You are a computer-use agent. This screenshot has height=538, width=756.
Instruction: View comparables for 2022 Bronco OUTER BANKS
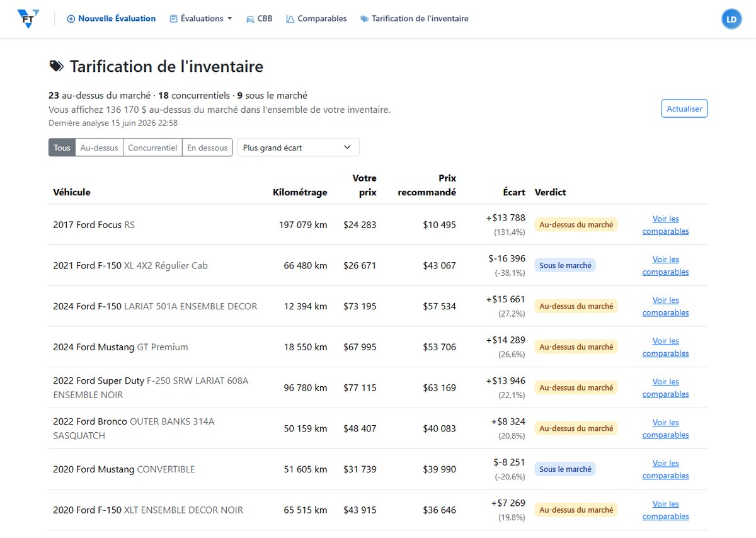(x=665, y=428)
